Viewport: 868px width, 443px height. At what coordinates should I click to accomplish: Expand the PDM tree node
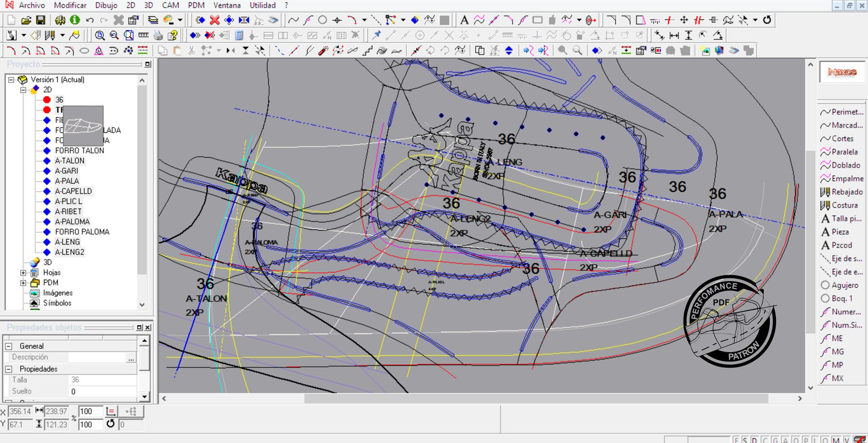pos(23,283)
